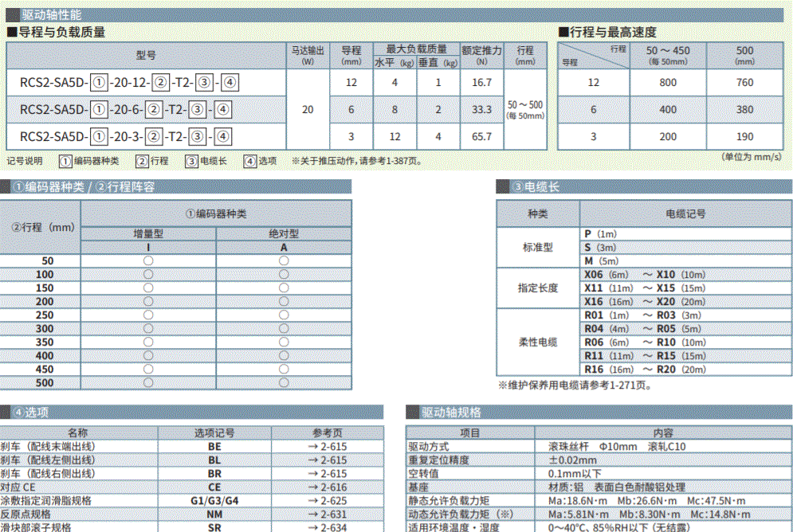Select the R11 (11m) ~ R15 (15m) row
This screenshot has width=793, height=532.
click(x=685, y=356)
